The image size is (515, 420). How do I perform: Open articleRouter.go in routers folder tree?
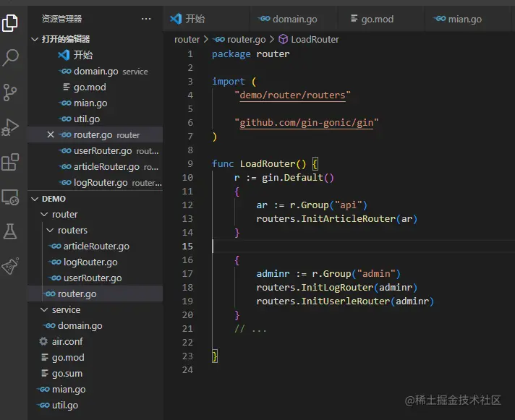click(x=95, y=246)
